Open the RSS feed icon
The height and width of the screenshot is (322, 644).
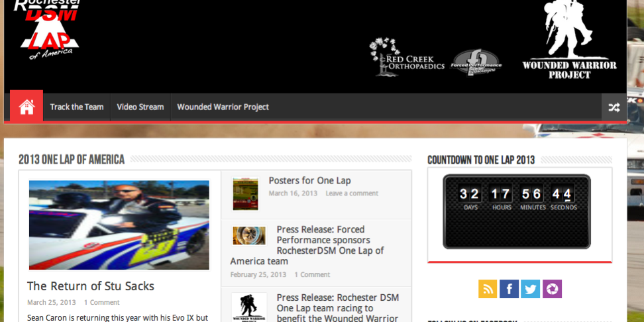[488, 289]
